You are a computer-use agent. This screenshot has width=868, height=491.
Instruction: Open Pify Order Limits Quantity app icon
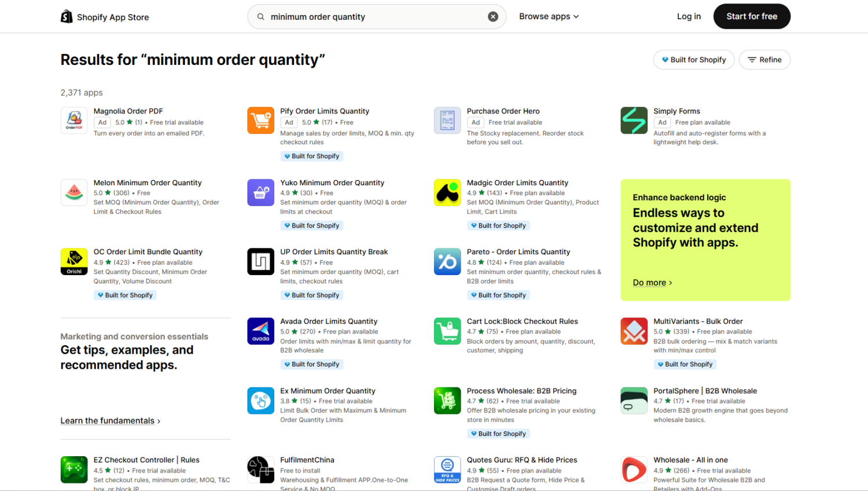[x=260, y=120]
